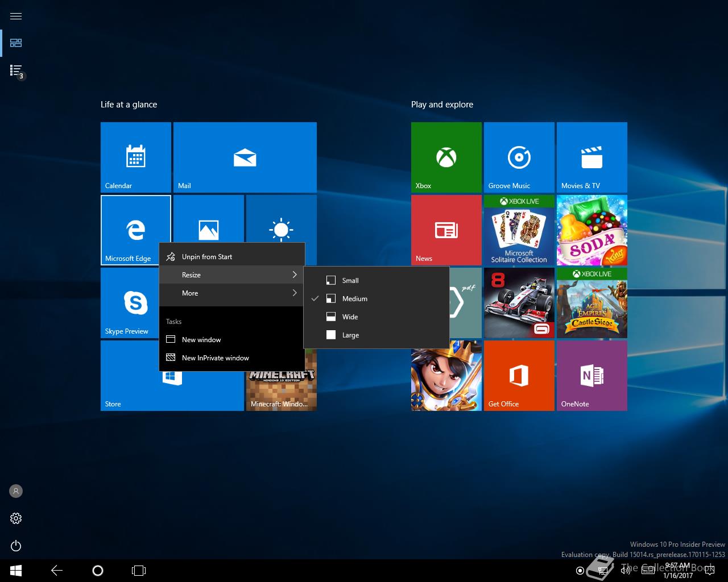
Task: Click the Back arrow on the taskbar
Action: coord(57,571)
